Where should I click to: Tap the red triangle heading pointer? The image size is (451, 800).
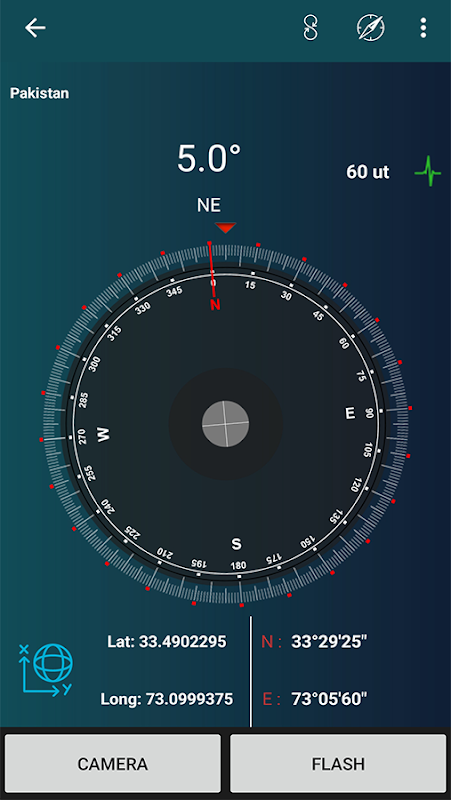[x=225, y=228]
